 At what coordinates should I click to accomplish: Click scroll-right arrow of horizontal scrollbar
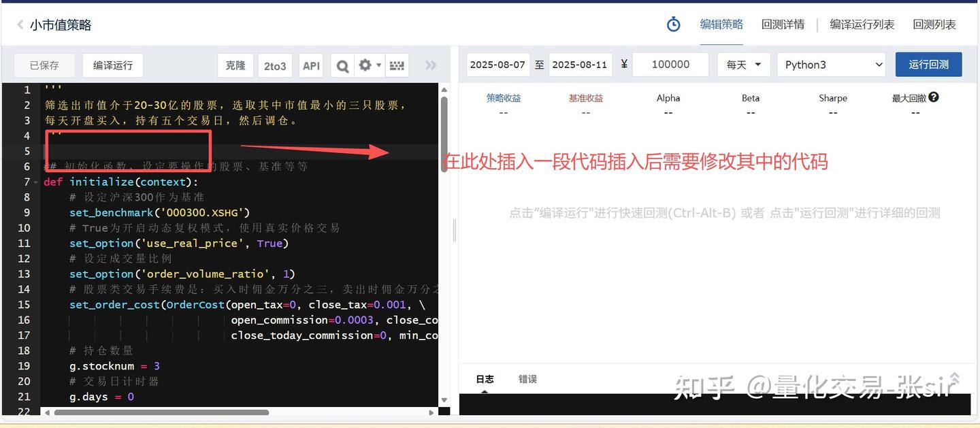tap(431, 412)
